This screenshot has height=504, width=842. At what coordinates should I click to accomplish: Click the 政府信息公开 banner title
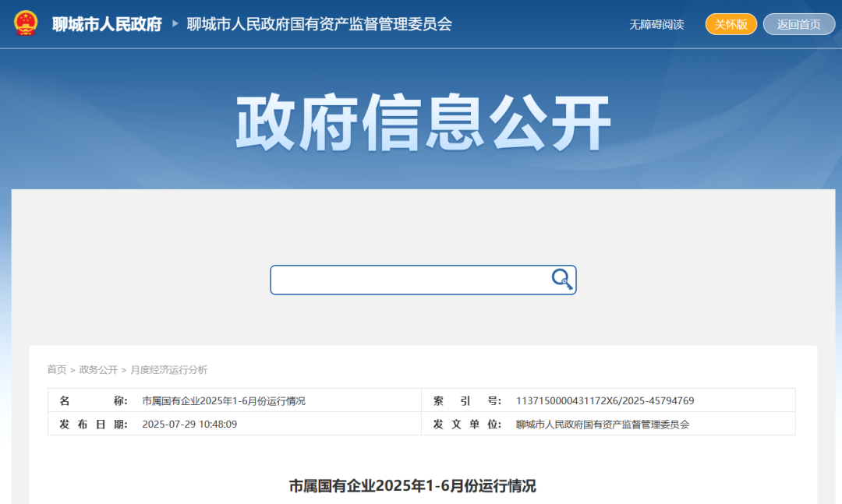(422, 122)
